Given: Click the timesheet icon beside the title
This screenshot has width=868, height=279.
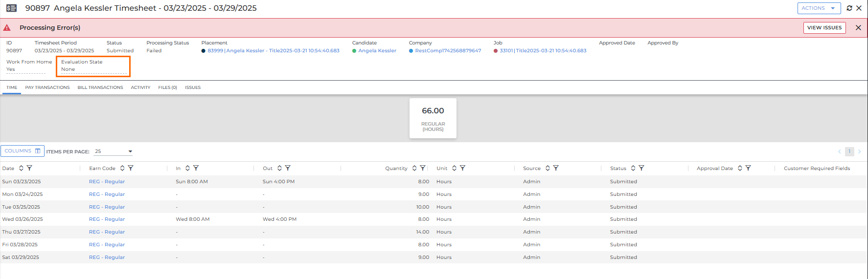Looking at the screenshot, I should click(x=11, y=8).
